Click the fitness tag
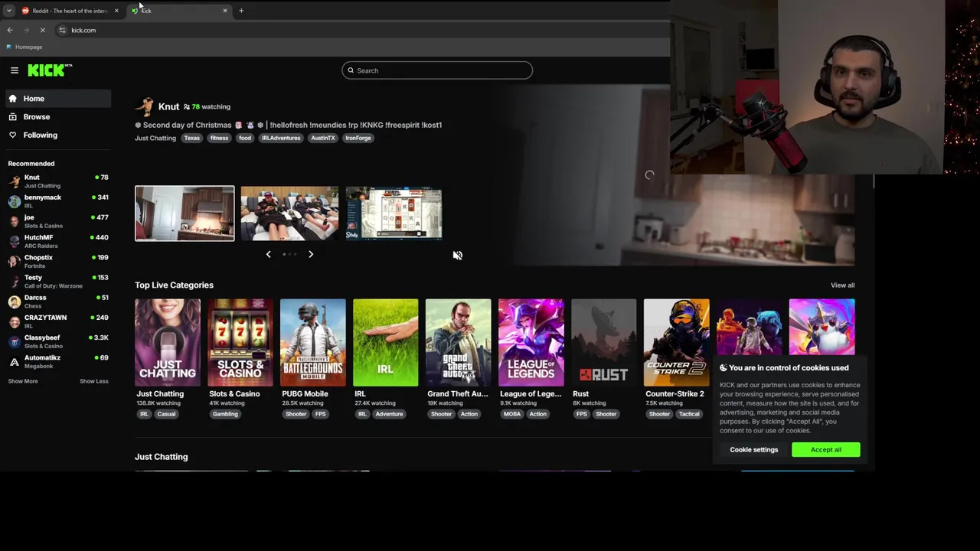This screenshot has height=551, width=980. coord(219,138)
